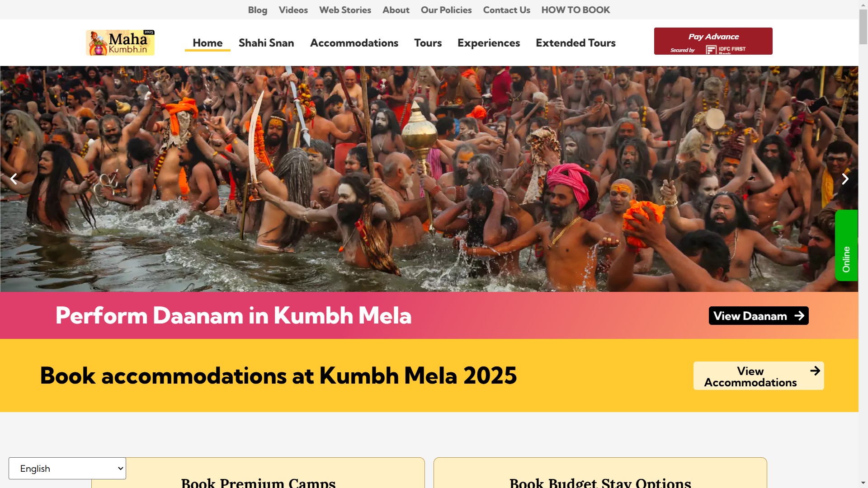Go to previous carousel slide arrow

click(14, 179)
